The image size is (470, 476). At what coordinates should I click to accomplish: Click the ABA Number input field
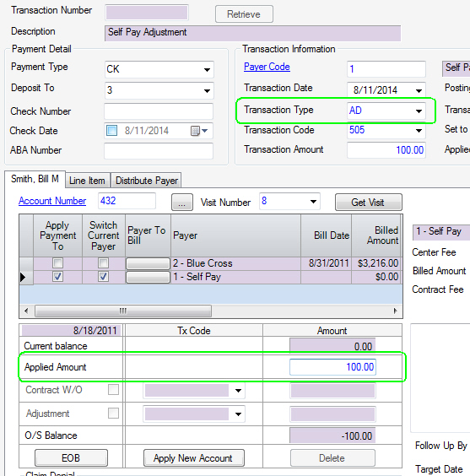click(159, 150)
